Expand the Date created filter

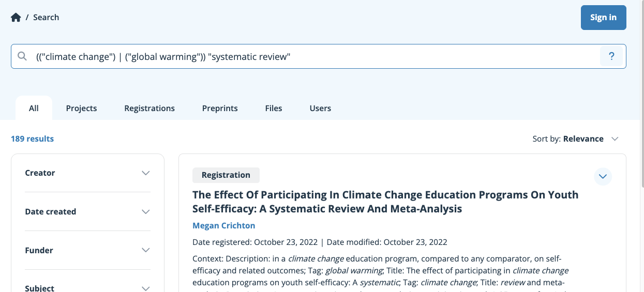[x=87, y=212]
